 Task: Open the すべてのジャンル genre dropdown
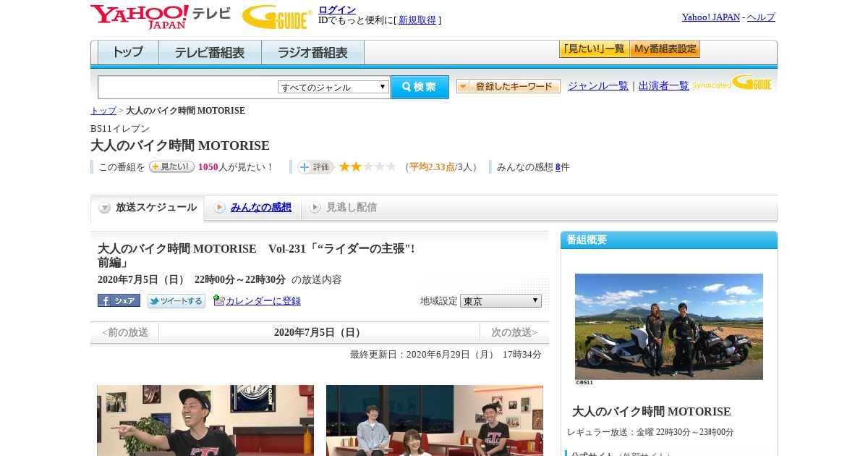click(x=333, y=87)
